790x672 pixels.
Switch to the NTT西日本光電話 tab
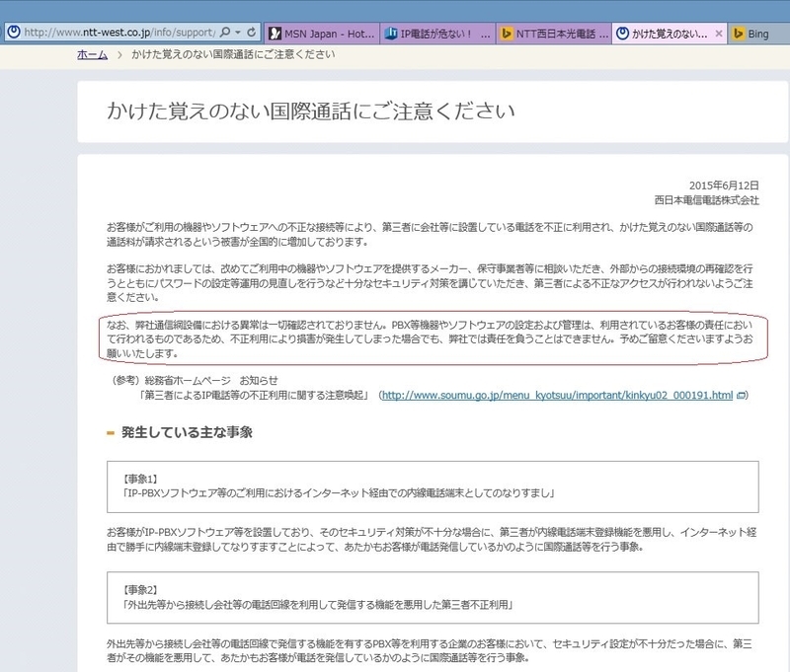point(554,34)
